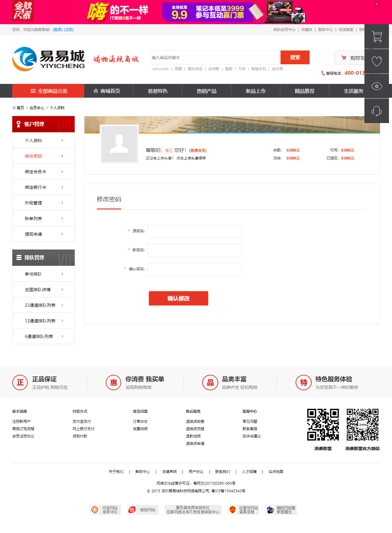The width and height of the screenshot is (392, 533).
Task: Click the default user avatar image
Action: pyautogui.click(x=119, y=144)
